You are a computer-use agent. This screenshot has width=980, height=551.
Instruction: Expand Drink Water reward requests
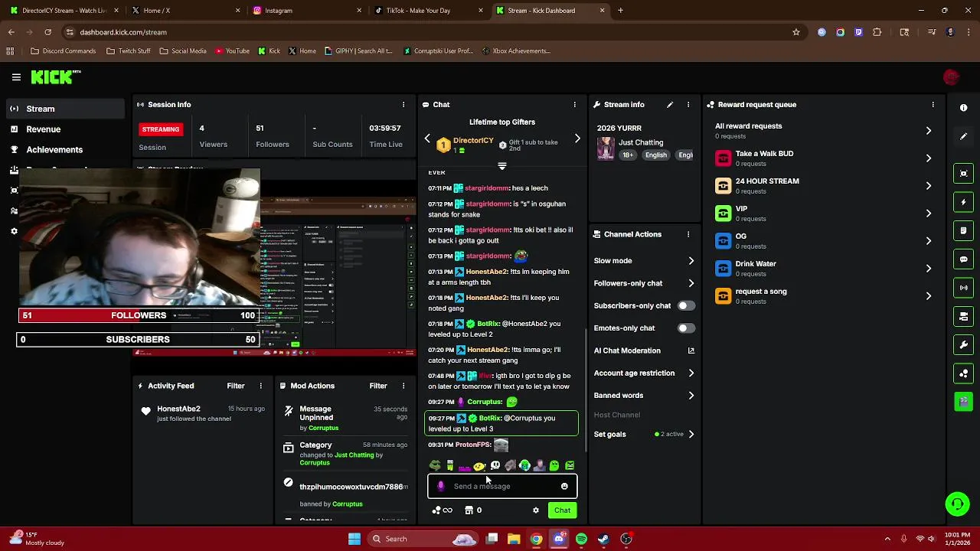point(928,269)
